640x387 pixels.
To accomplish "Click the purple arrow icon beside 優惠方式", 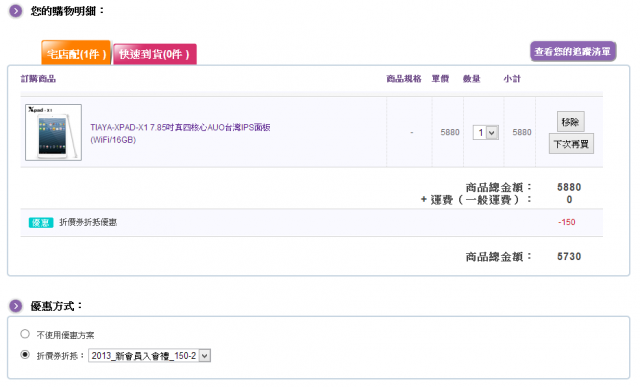I will tap(16, 306).
